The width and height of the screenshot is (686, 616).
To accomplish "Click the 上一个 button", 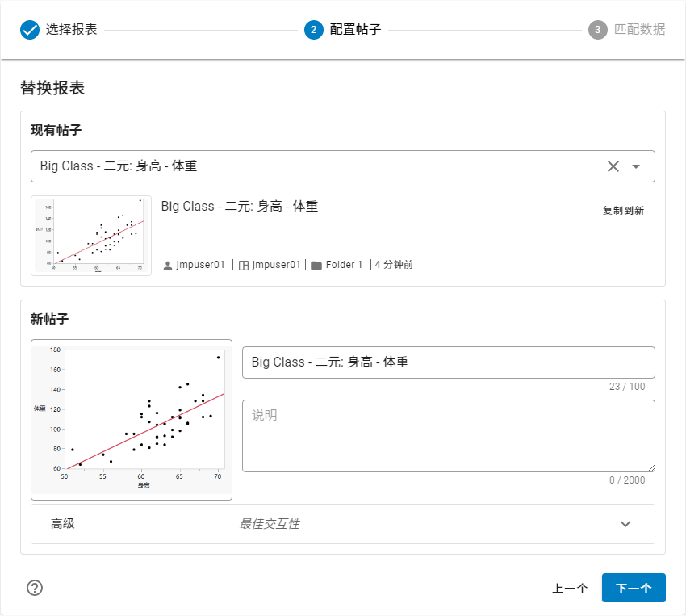I will (x=570, y=588).
